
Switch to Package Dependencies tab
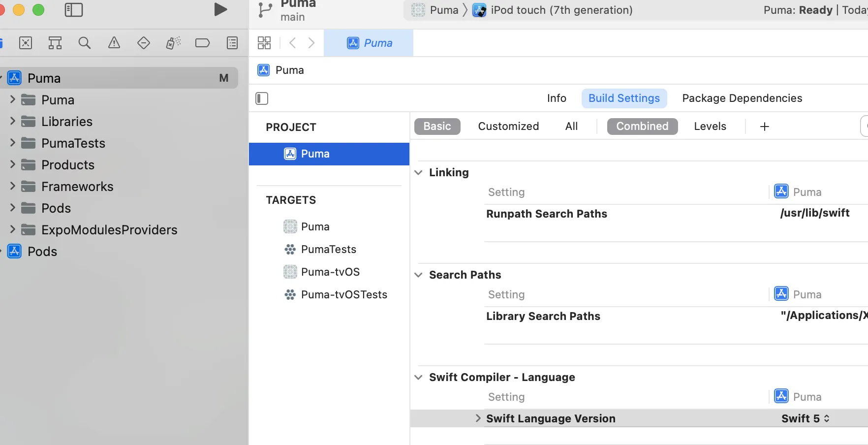pyautogui.click(x=742, y=98)
